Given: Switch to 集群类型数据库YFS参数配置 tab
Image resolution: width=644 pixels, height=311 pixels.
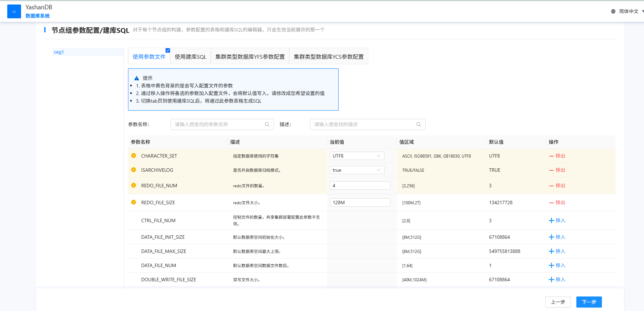Looking at the screenshot, I should point(250,57).
